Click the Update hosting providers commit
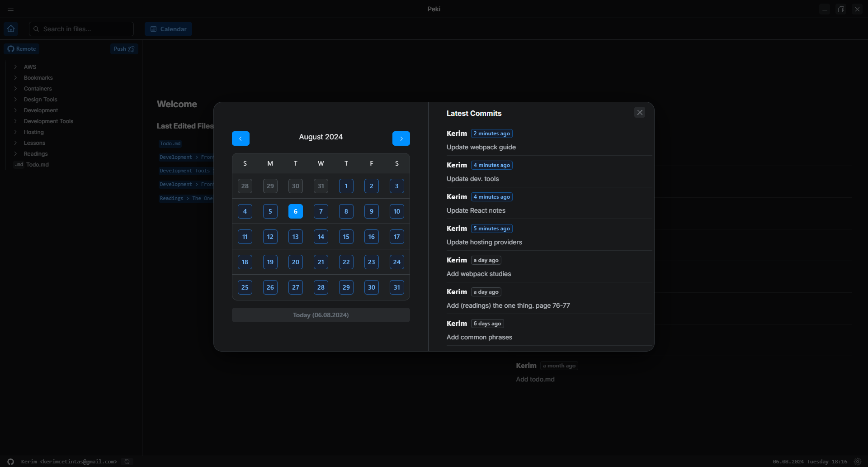The height and width of the screenshot is (467, 868). 484,242
